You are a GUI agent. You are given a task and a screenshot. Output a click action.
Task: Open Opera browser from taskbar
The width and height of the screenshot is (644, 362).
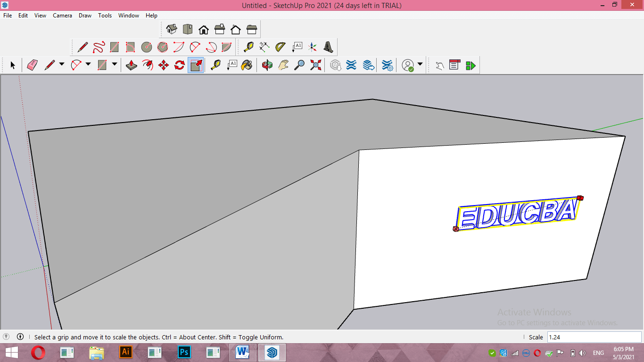[x=39, y=352]
